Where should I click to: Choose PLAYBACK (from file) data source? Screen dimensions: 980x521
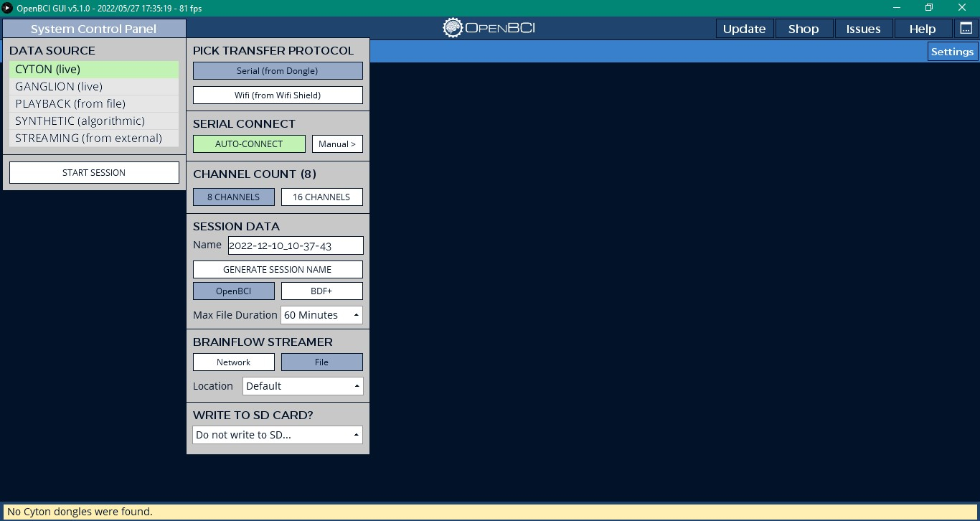pyautogui.click(x=94, y=104)
